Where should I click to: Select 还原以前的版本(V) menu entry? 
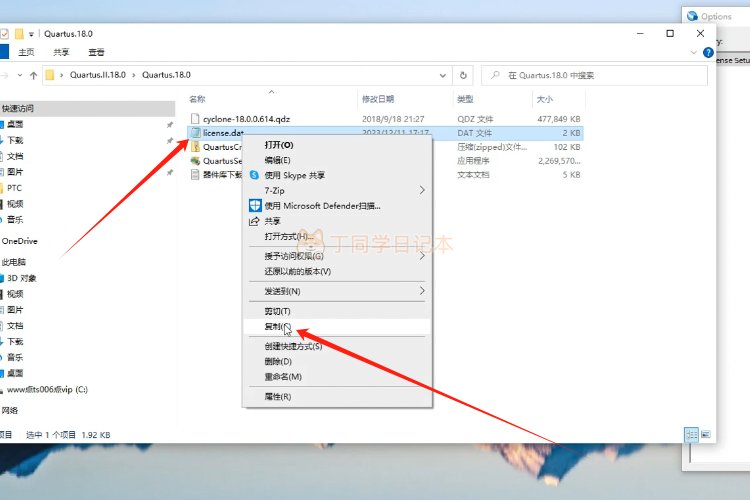pyautogui.click(x=298, y=271)
